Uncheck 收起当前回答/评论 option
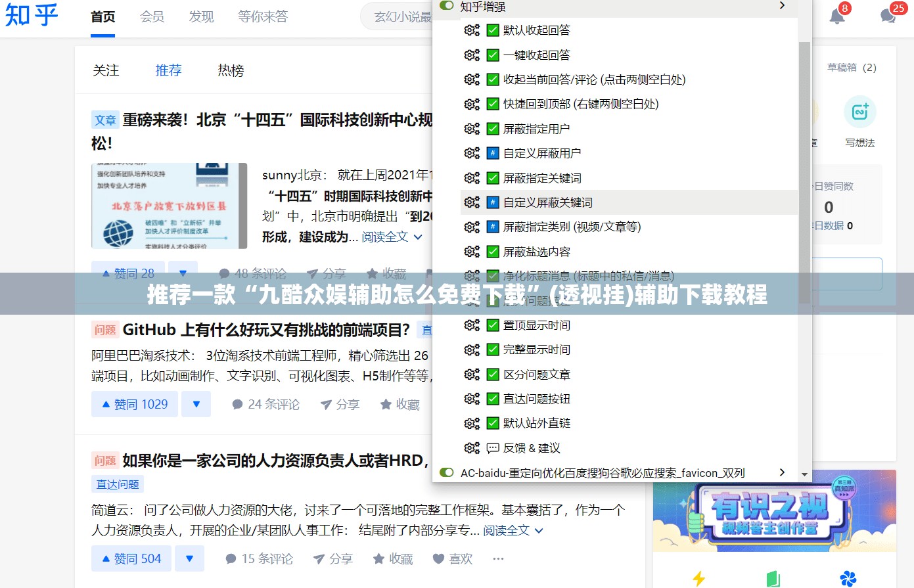914x588 pixels. [x=493, y=79]
